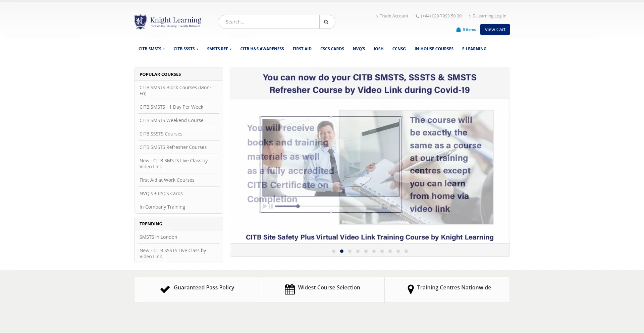Show the fifth carousel slide dot
The image size is (644, 333).
366,251
